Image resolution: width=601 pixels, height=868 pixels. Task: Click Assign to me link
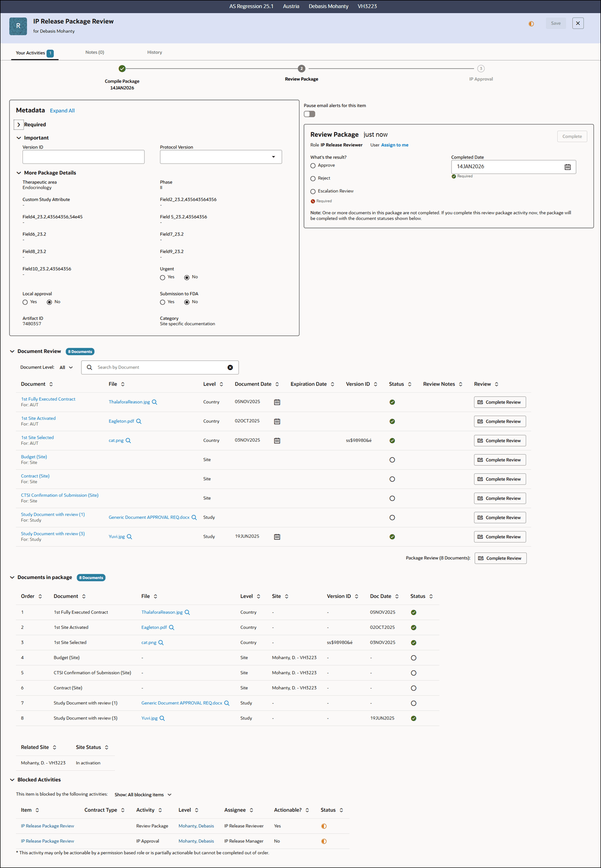pos(395,145)
